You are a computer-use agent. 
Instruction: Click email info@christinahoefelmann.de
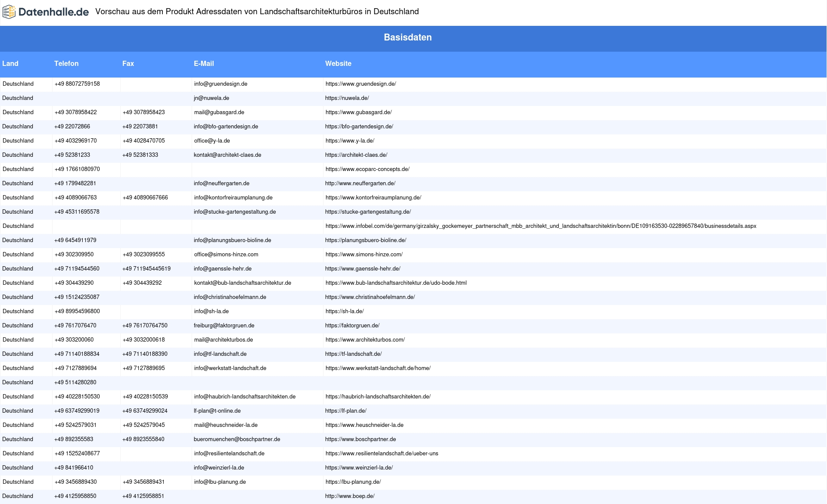pyautogui.click(x=230, y=297)
